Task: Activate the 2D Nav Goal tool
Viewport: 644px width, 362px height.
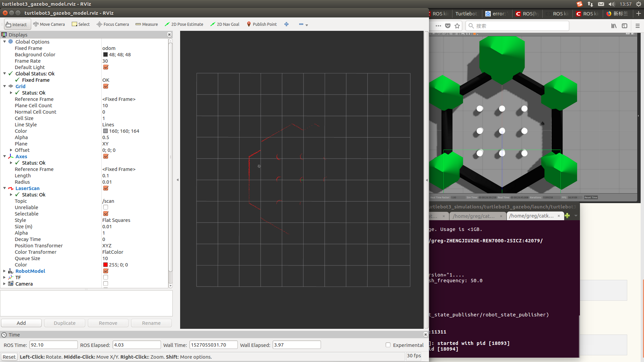Action: [x=224, y=24]
